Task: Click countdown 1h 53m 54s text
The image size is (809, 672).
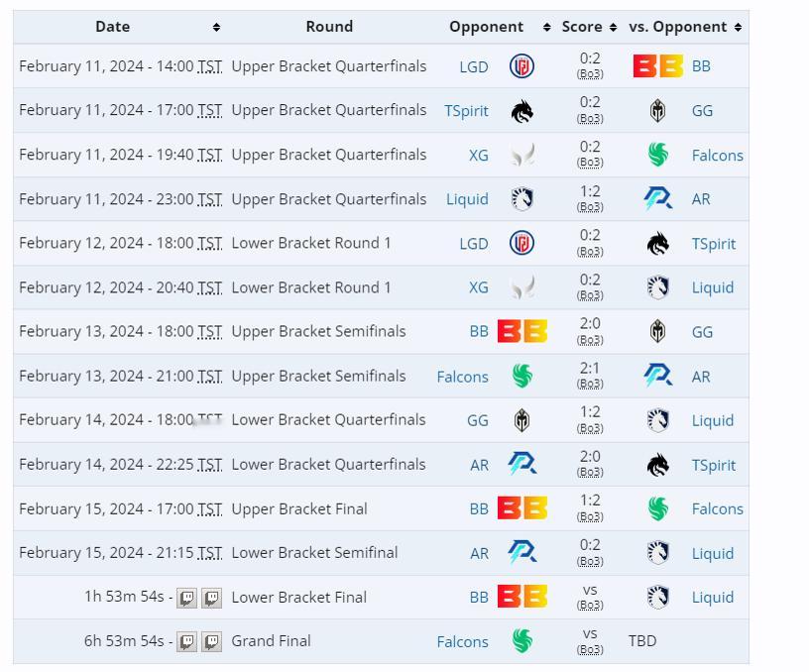Action: pos(124,597)
